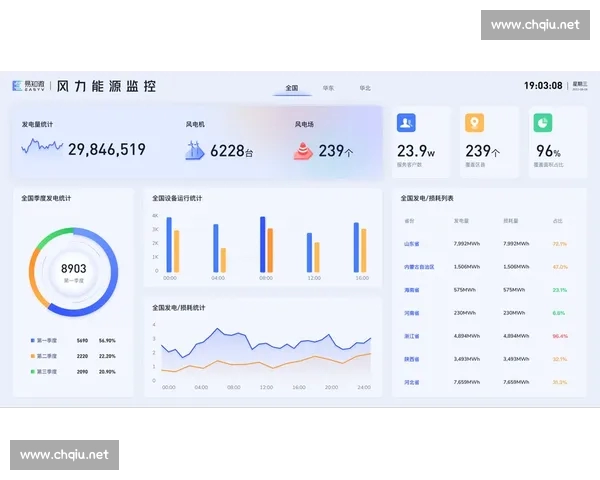Click the 23.1% ratio in 海南省 row
This screenshot has height=480, width=600.
tap(559, 290)
